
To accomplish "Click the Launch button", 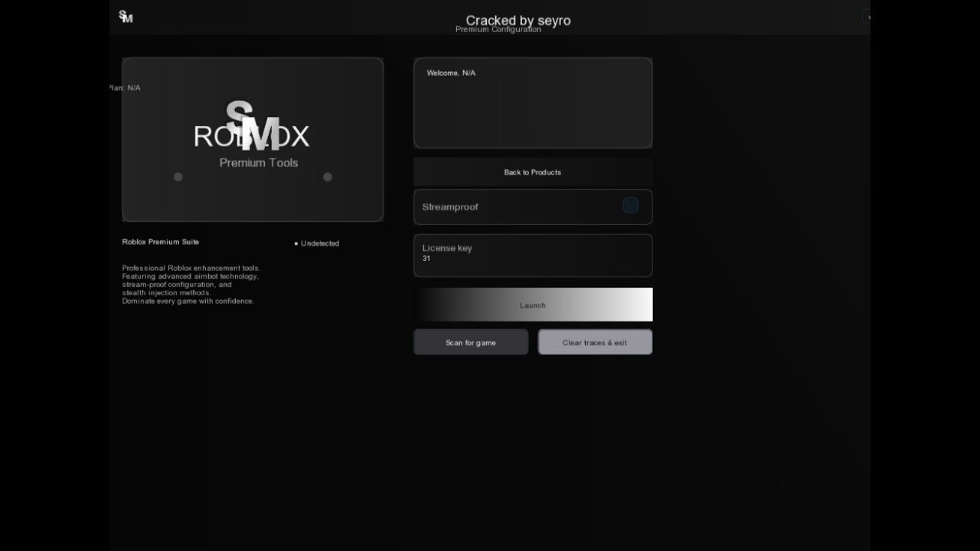I will 533,305.
